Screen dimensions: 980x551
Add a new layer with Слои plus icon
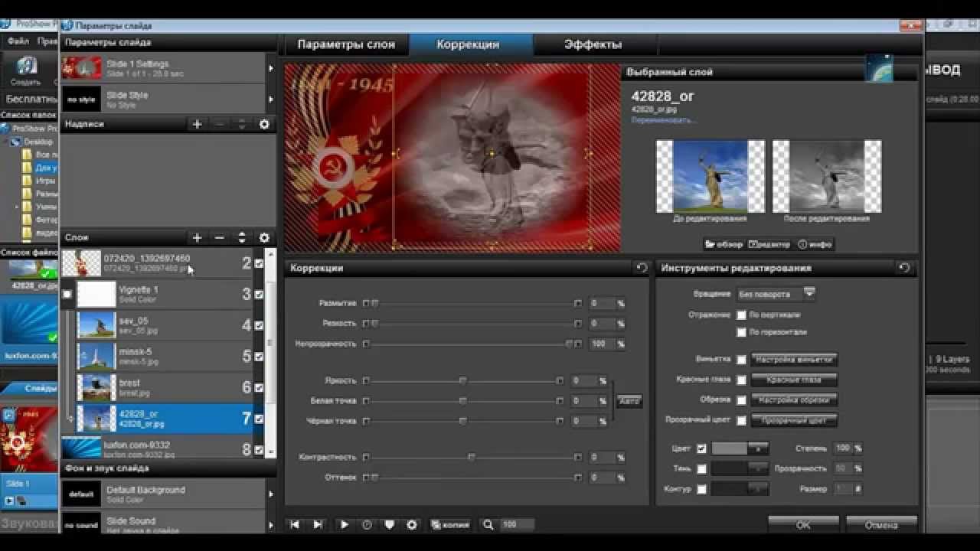coord(197,238)
